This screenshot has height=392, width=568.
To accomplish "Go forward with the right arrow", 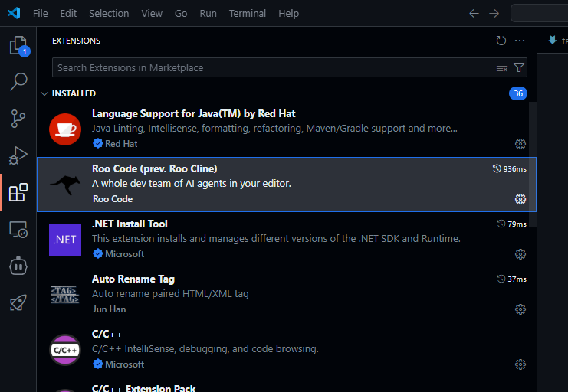I will coord(494,13).
